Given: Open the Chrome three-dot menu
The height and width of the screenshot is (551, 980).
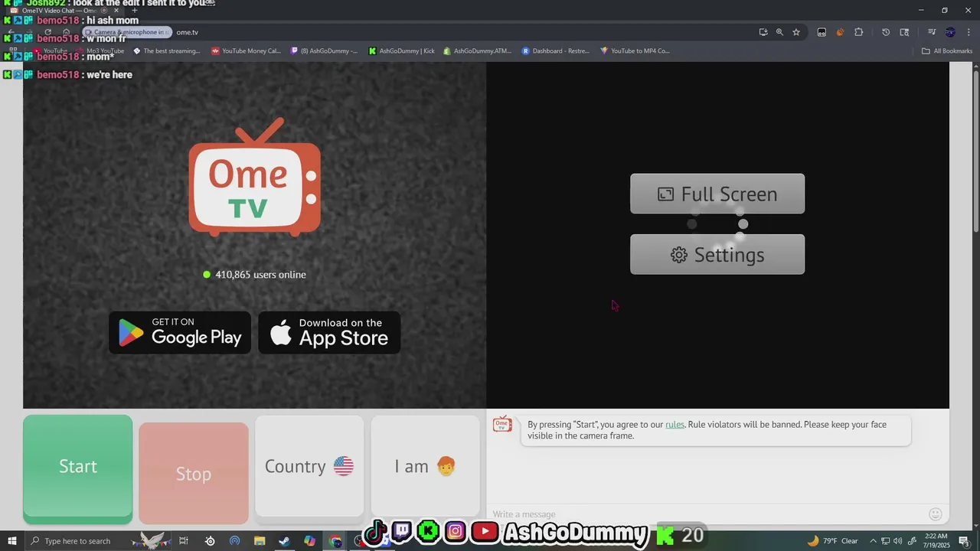Looking at the screenshot, I should click(x=968, y=32).
